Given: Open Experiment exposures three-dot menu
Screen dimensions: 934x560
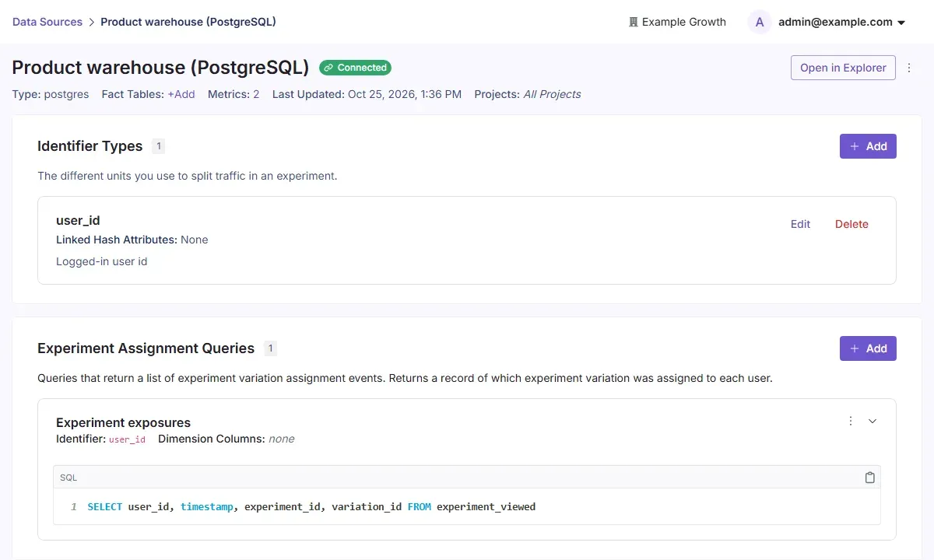Looking at the screenshot, I should pyautogui.click(x=851, y=421).
